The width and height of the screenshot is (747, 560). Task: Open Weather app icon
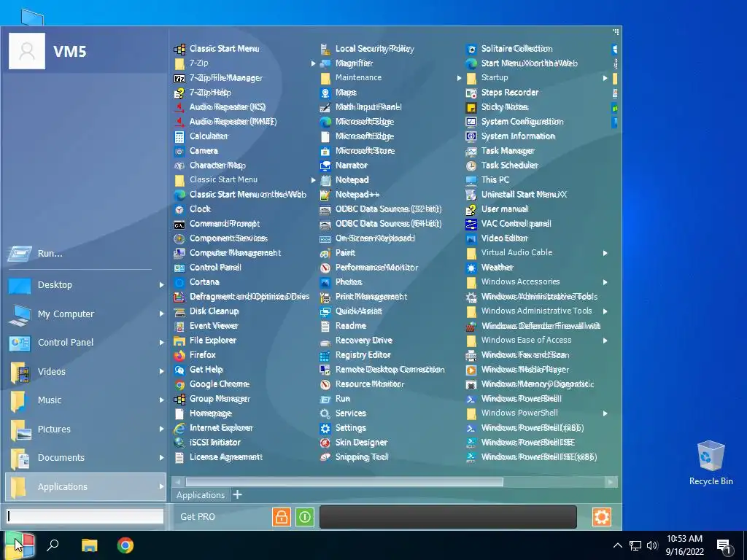pyautogui.click(x=471, y=268)
